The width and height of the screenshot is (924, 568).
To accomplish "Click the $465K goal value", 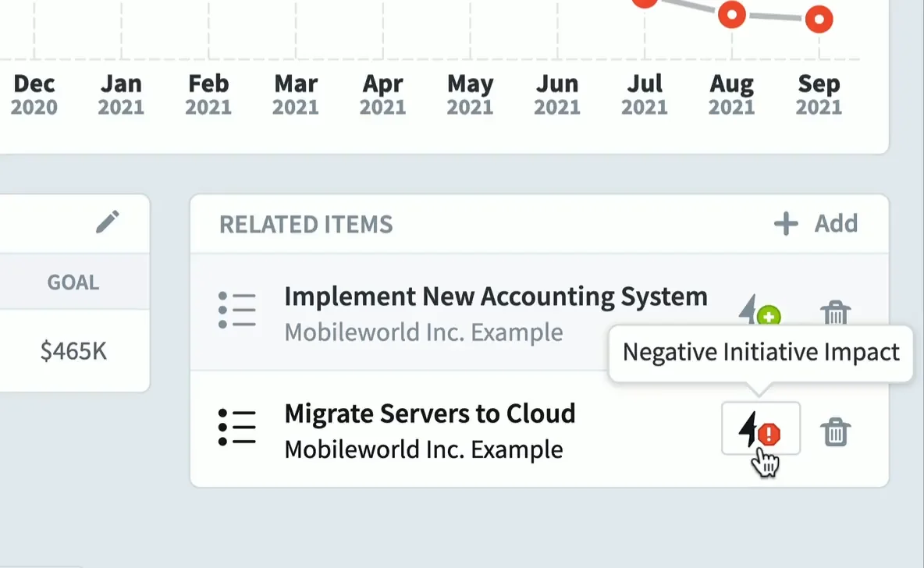I will pos(73,352).
